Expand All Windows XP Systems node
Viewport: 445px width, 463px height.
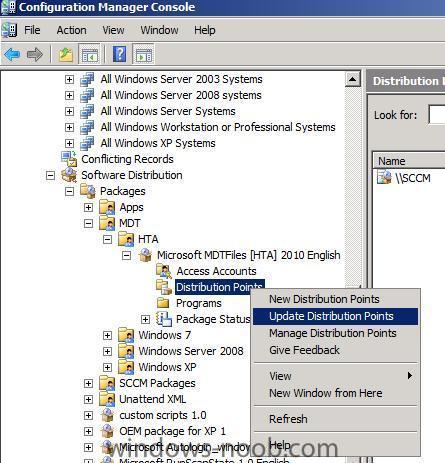[x=69, y=143]
